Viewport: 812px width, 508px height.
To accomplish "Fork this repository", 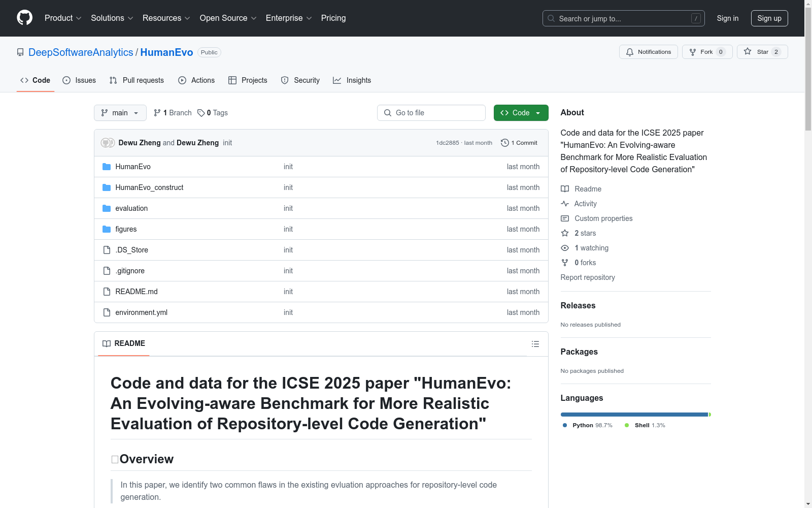I will [707, 52].
